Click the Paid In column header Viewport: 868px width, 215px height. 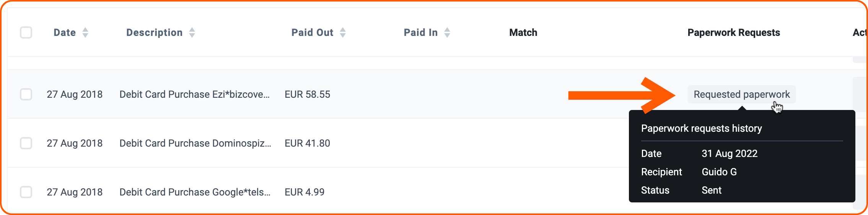click(421, 32)
